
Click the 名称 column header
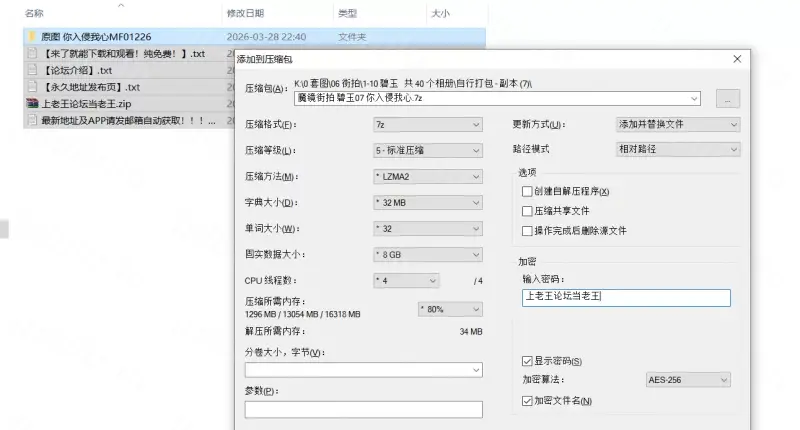[x=34, y=14]
